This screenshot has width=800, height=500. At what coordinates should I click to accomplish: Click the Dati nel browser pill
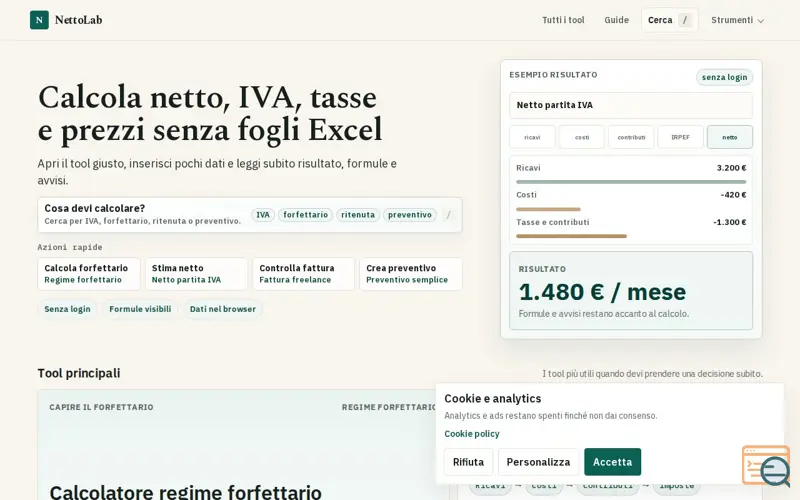point(222,309)
